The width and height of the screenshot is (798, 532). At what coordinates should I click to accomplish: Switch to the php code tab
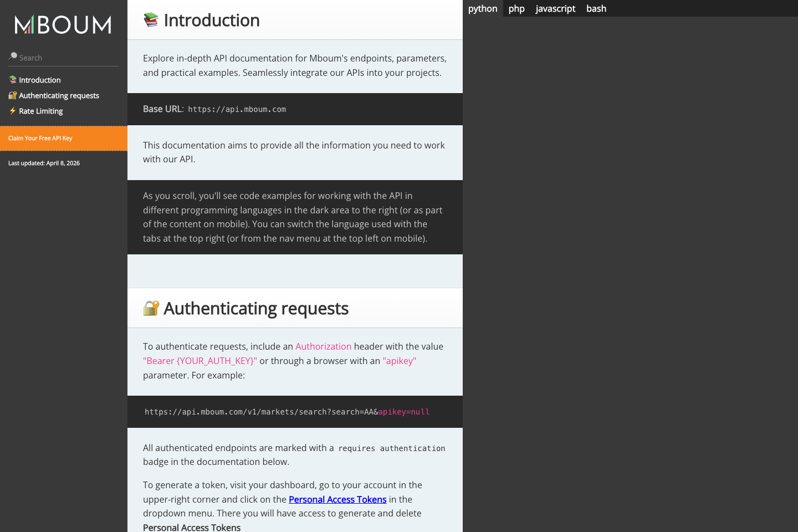click(516, 8)
